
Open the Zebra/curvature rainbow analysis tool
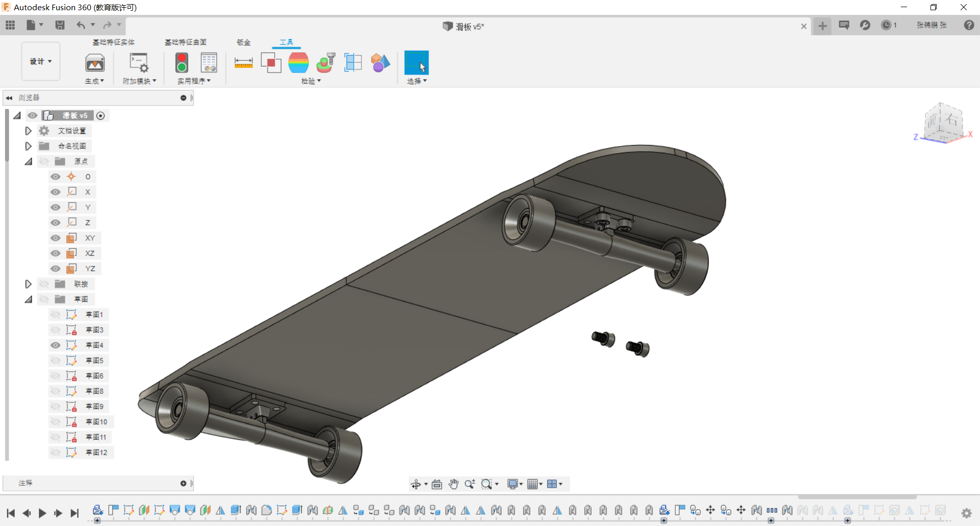point(299,63)
